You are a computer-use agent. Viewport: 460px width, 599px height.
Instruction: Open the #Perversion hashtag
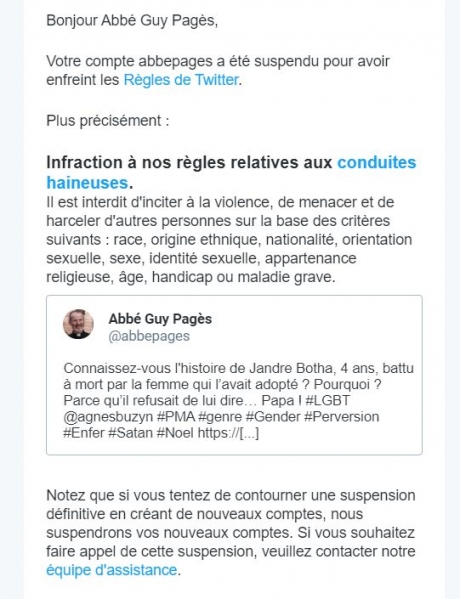(342, 417)
